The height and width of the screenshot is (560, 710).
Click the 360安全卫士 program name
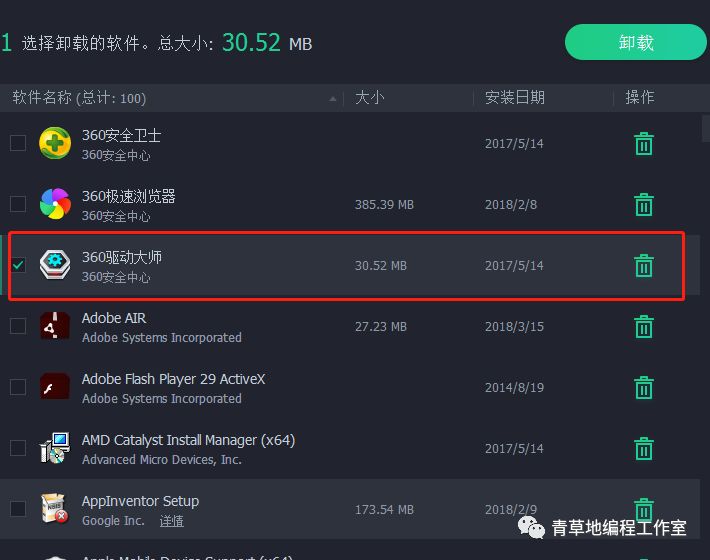[x=121, y=135]
